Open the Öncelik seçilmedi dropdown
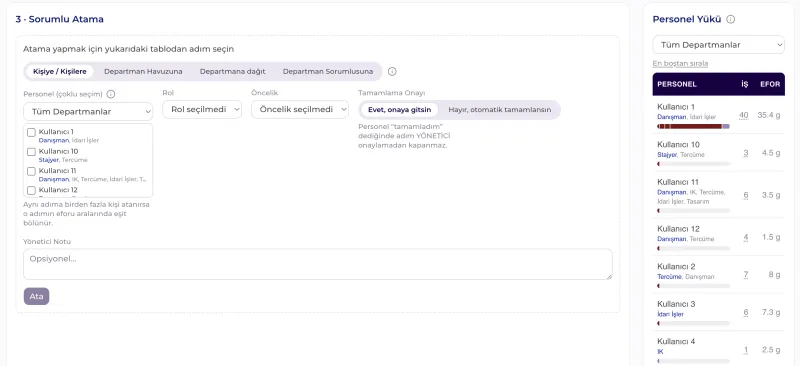This screenshot has width=800, height=366. (299, 109)
